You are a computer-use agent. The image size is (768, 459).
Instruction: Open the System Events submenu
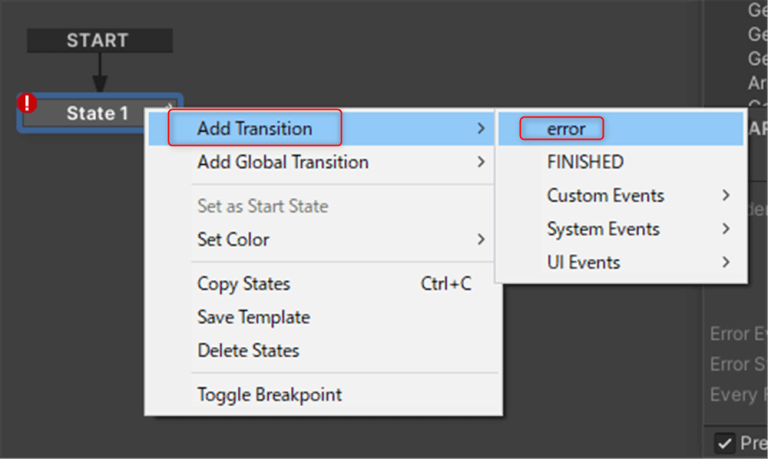(x=603, y=229)
